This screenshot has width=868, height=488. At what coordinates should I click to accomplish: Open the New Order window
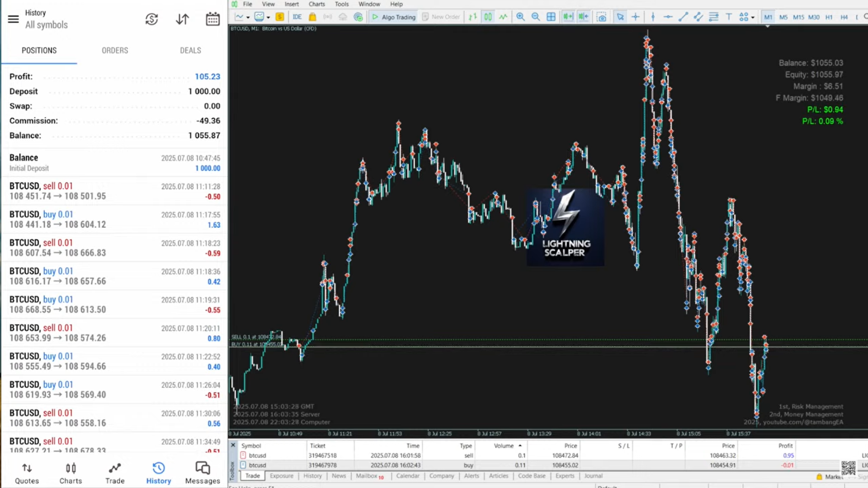(x=441, y=17)
